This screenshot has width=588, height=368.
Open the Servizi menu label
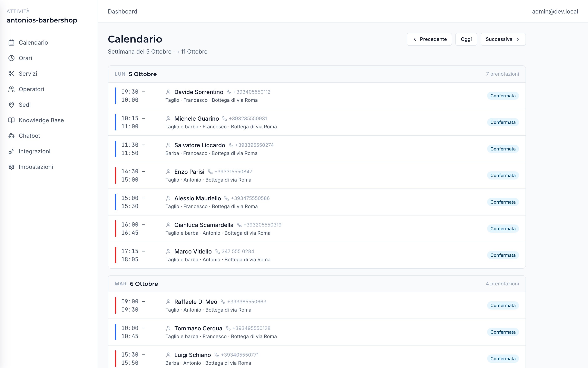point(28,74)
